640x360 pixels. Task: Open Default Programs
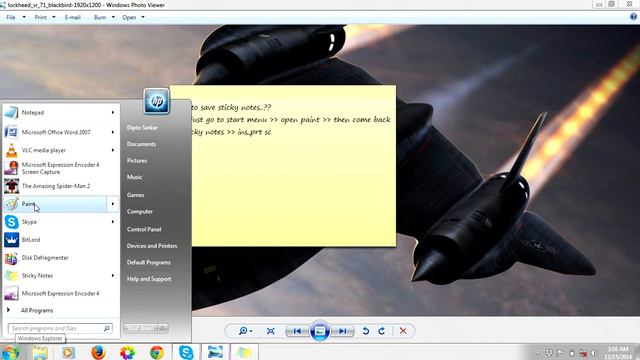(x=149, y=262)
